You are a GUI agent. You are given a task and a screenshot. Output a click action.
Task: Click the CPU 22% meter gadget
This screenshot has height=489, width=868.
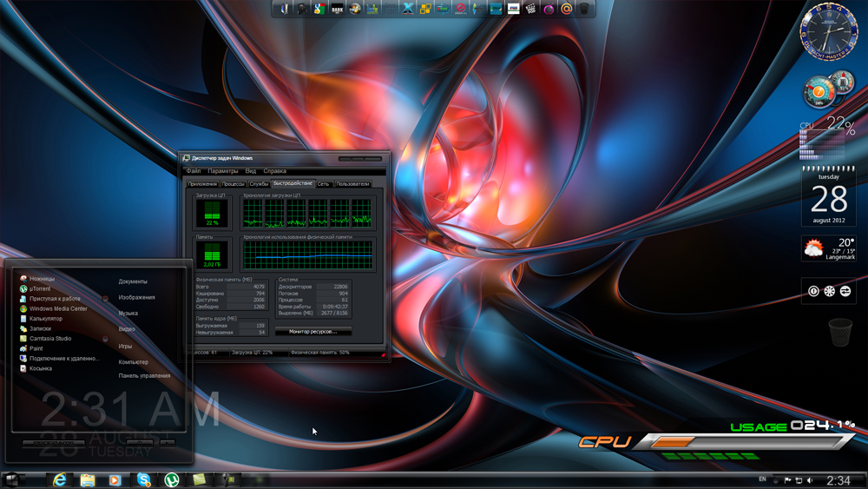[x=827, y=138]
